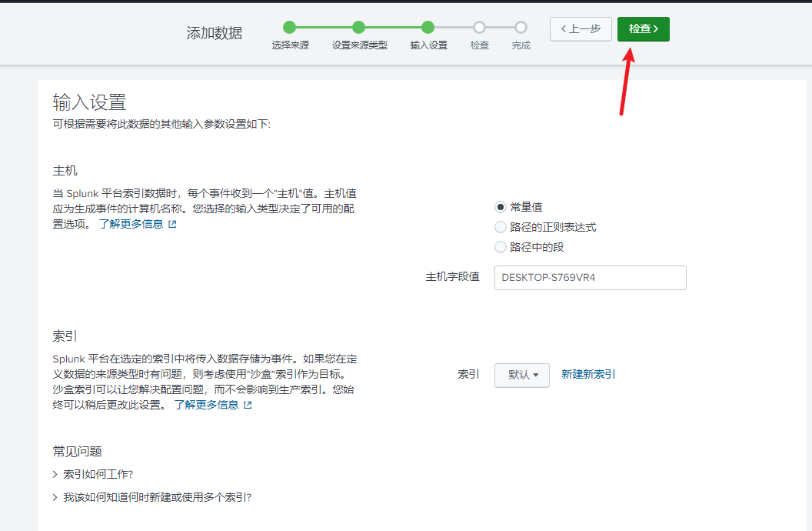Open the 默认 index dropdown
The image size is (812, 531).
522,375
